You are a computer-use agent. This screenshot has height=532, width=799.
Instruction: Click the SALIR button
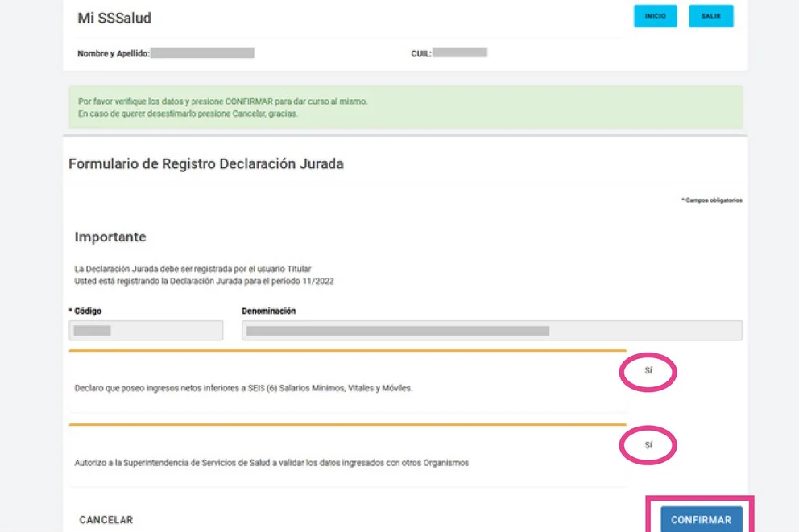710,15
